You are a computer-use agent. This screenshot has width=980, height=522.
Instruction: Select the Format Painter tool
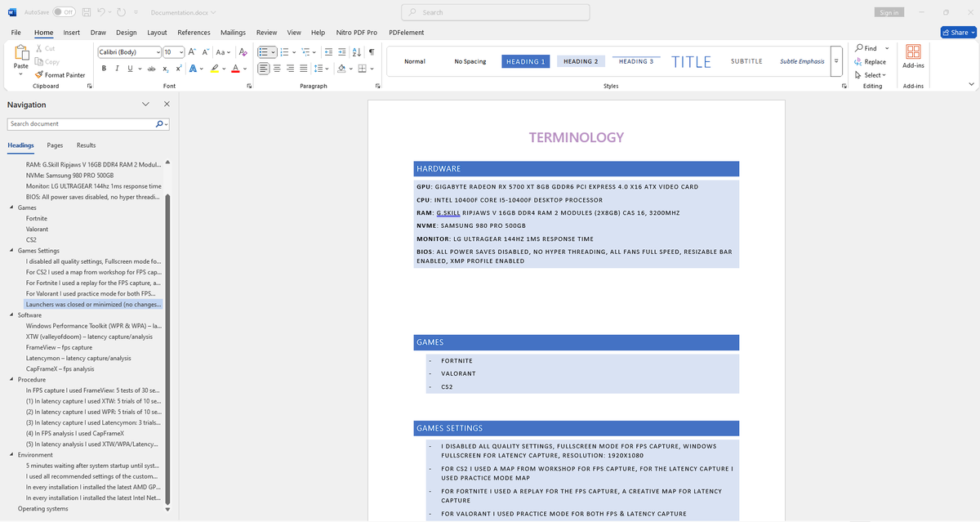60,75
